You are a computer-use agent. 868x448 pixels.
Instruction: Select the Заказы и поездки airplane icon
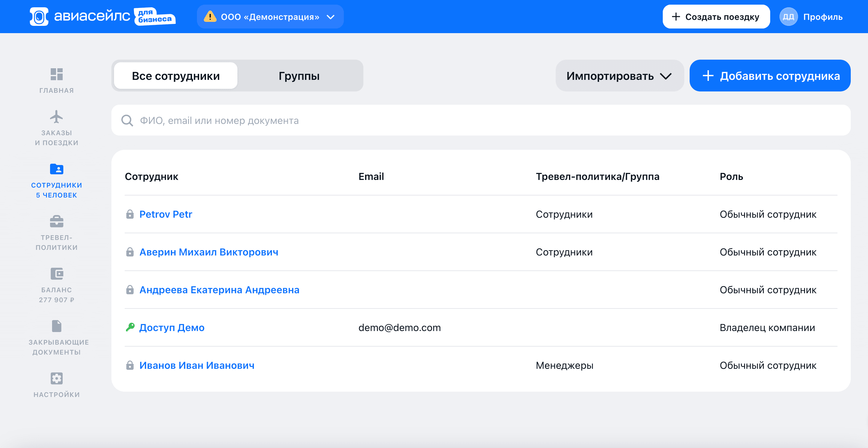point(57,117)
